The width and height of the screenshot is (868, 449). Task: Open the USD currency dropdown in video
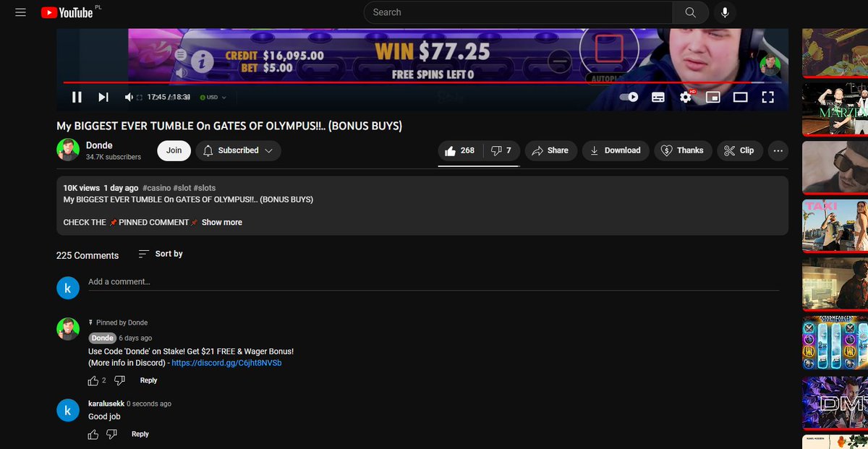(x=213, y=97)
